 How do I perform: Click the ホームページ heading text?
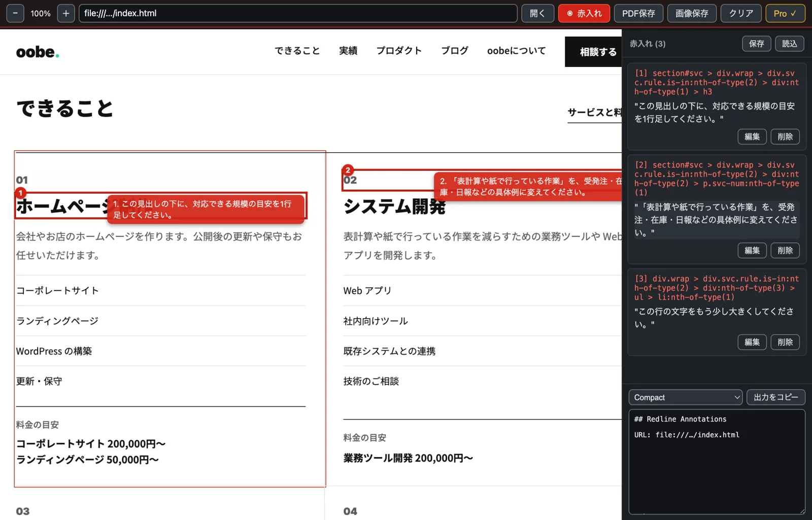coord(61,206)
